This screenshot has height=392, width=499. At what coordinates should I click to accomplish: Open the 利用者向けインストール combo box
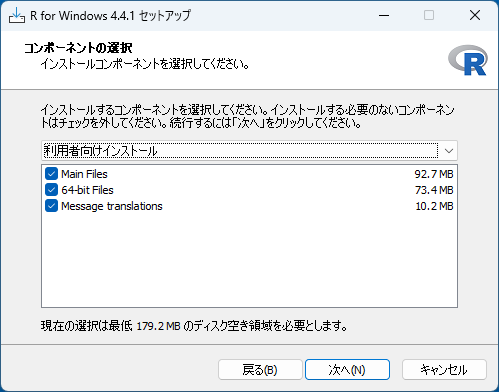click(x=249, y=151)
